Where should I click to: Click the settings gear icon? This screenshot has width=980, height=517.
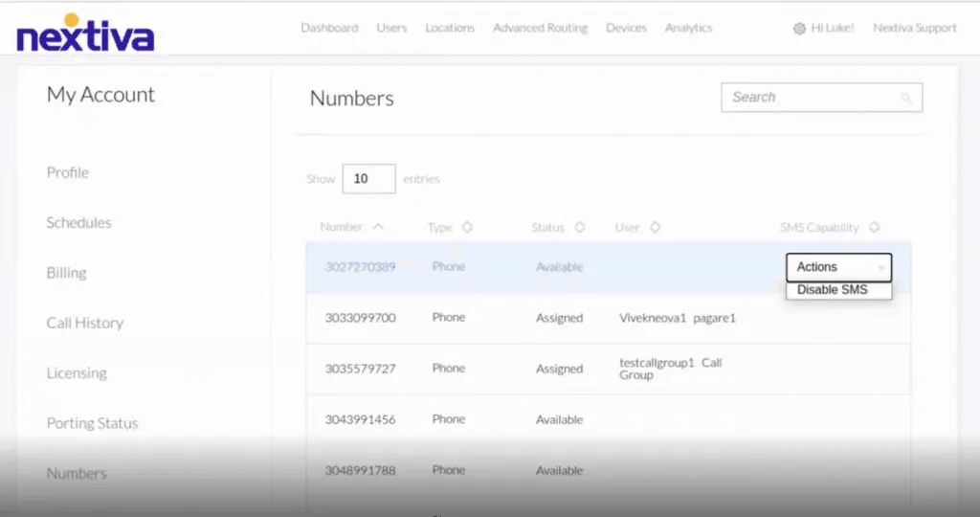tap(799, 29)
